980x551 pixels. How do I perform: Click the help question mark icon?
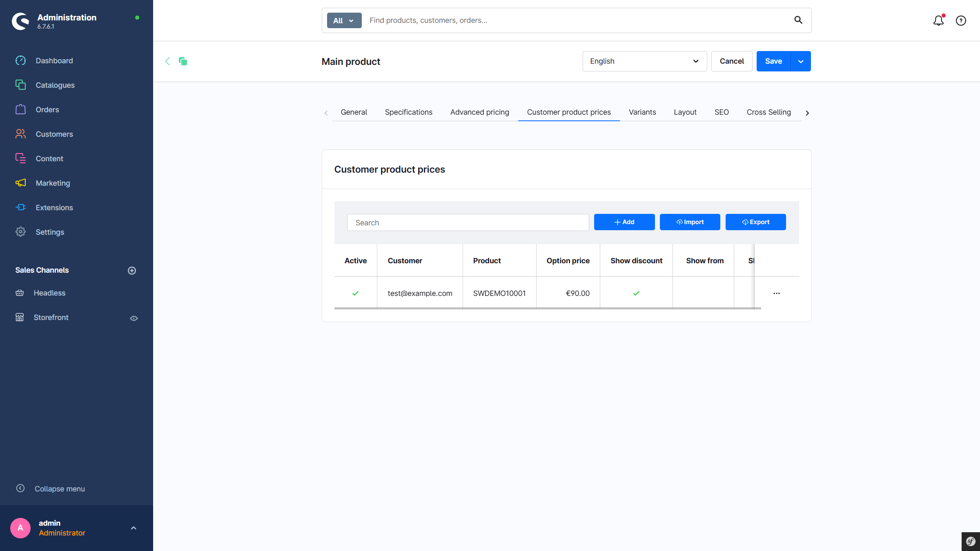click(961, 20)
